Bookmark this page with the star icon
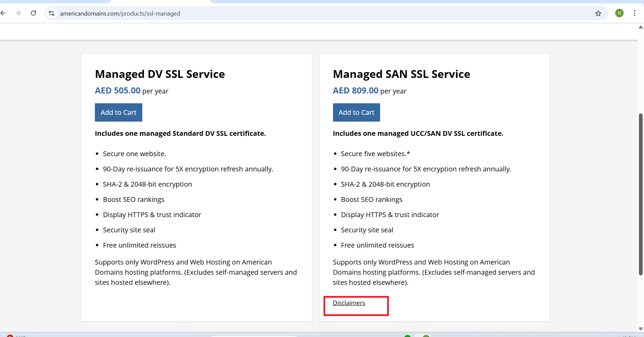Screen dimensions: 644x337 (x=598, y=13)
